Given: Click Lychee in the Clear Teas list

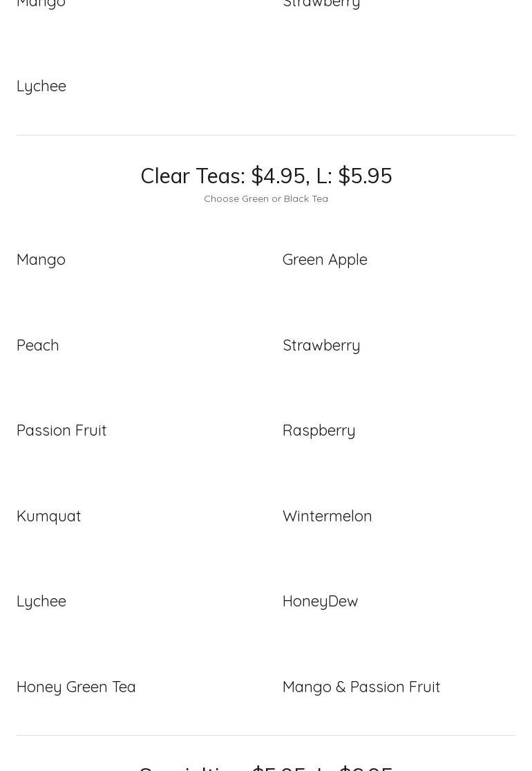Looking at the screenshot, I should click(x=41, y=602).
